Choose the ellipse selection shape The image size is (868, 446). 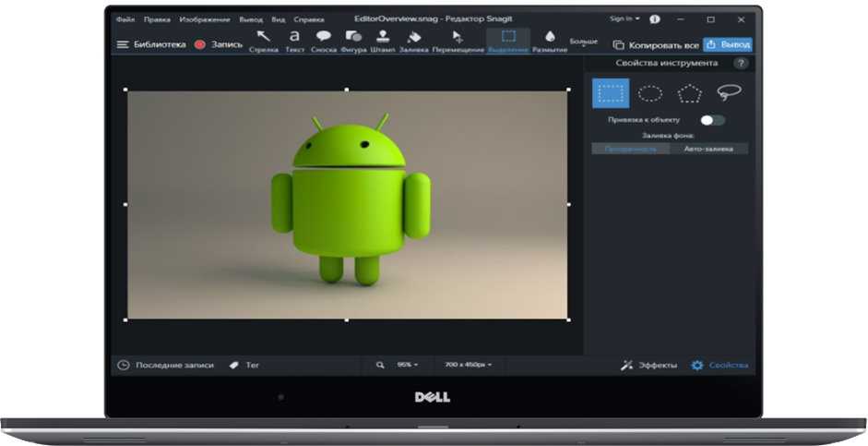click(x=650, y=93)
